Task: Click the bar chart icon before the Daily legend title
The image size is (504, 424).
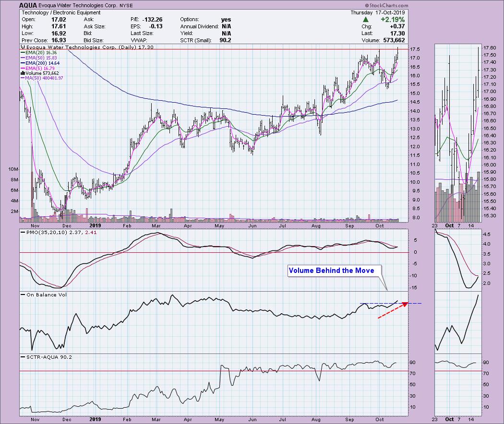Action: (x=23, y=47)
